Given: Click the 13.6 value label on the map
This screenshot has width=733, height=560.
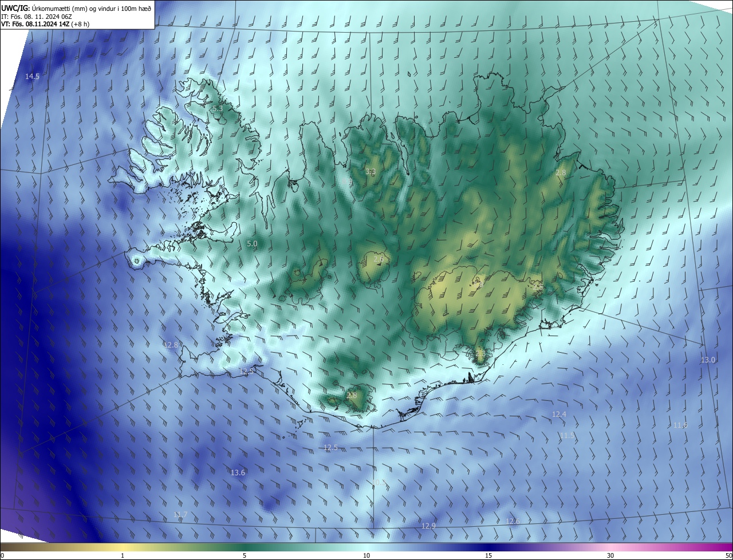Looking at the screenshot, I should point(238,473).
